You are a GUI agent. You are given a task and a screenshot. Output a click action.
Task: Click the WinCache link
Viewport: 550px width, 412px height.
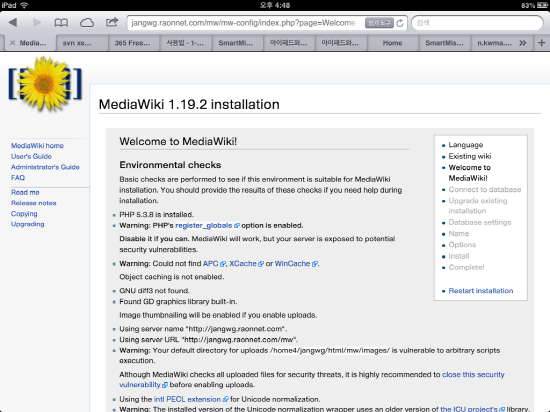pos(296,264)
